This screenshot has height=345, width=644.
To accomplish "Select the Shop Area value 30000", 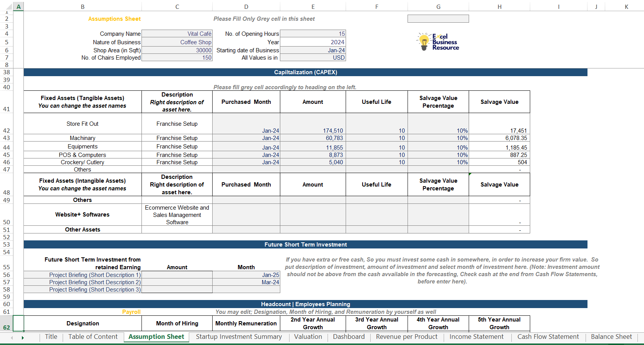I will click(x=177, y=50).
